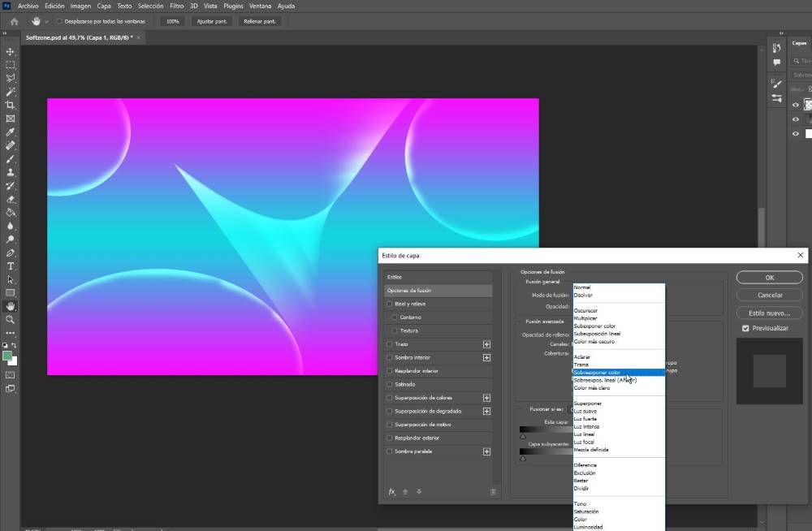Image resolution: width=812 pixels, height=531 pixels.
Task: Select the Path Selection tool
Action: (x=10, y=280)
